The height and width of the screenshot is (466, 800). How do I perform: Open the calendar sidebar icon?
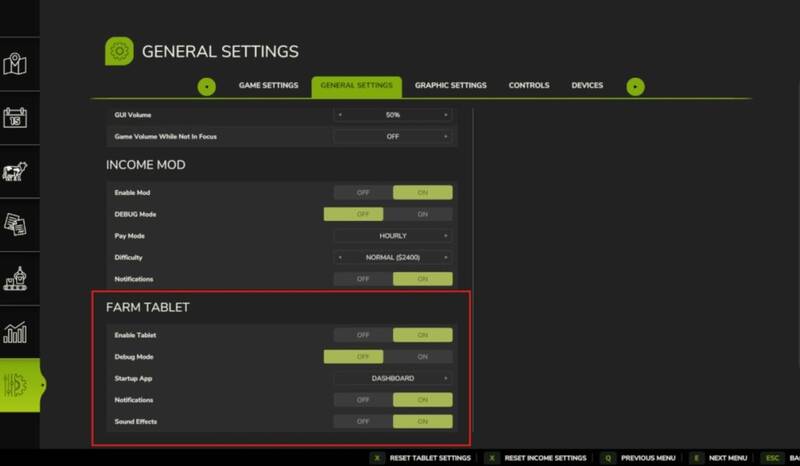[x=15, y=118]
